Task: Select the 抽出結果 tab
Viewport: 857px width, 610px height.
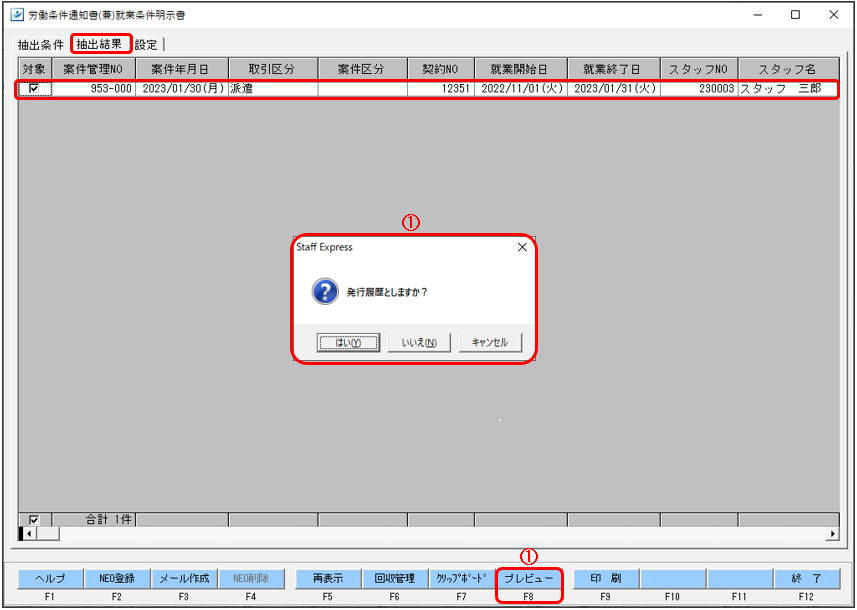Action: (x=99, y=44)
